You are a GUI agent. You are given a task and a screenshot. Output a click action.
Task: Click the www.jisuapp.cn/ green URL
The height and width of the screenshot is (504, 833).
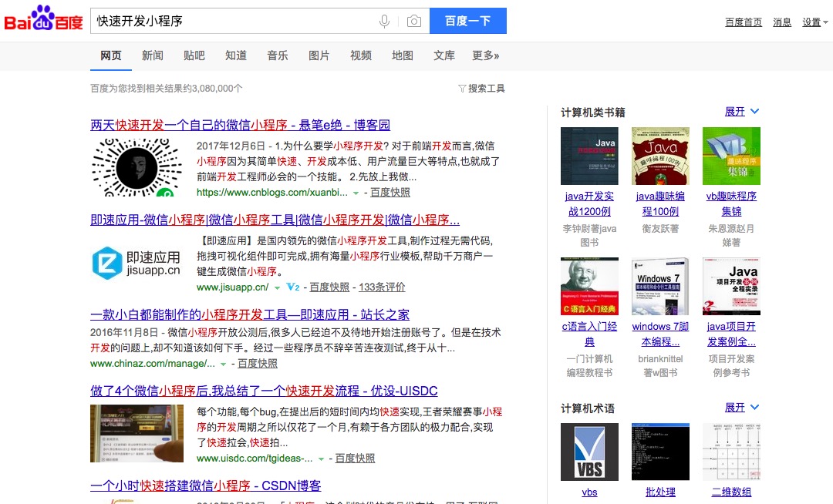point(233,287)
